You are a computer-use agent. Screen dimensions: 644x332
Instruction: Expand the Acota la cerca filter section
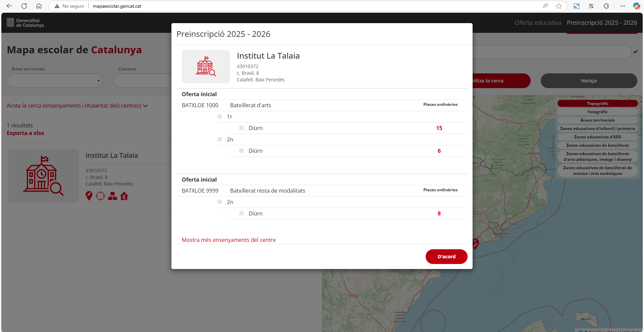77,106
